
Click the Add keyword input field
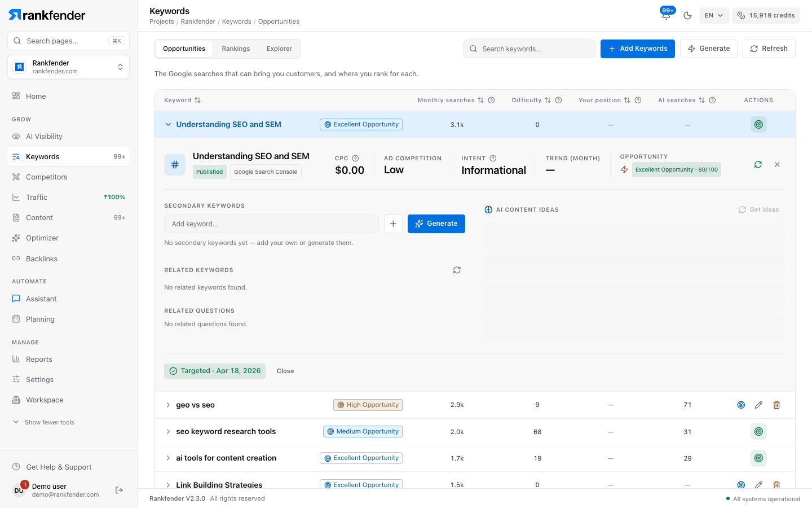[271, 224]
